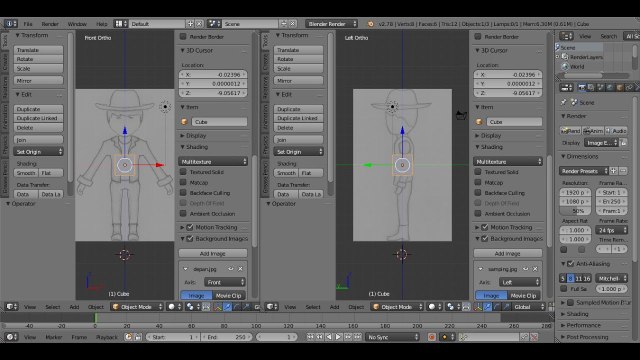Delete scene X icon next to Scene
The width and height of the screenshot is (640, 360).
[x=293, y=24]
